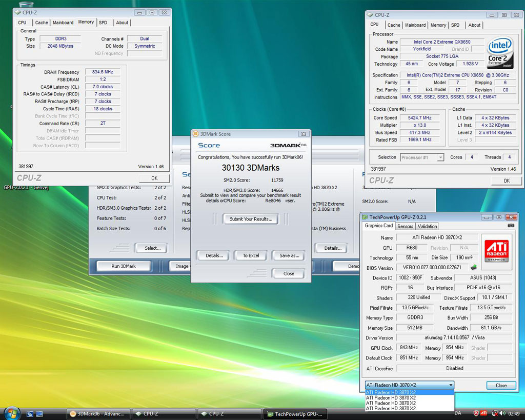Click Close button in 3DMark Score dialog
This screenshot has height=420, width=525.
point(289,274)
